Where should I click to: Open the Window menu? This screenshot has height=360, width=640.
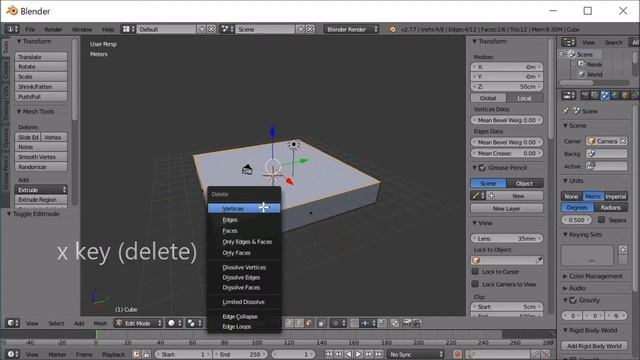(82, 29)
